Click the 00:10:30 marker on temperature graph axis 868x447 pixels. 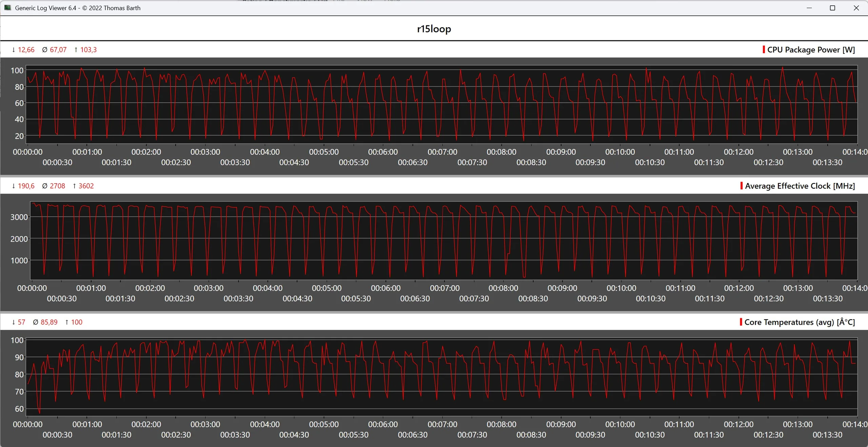tap(650, 435)
